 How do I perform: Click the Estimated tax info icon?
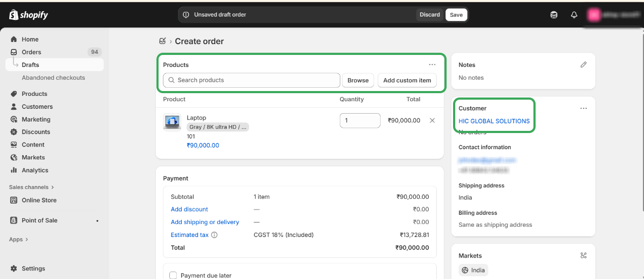coord(215,235)
